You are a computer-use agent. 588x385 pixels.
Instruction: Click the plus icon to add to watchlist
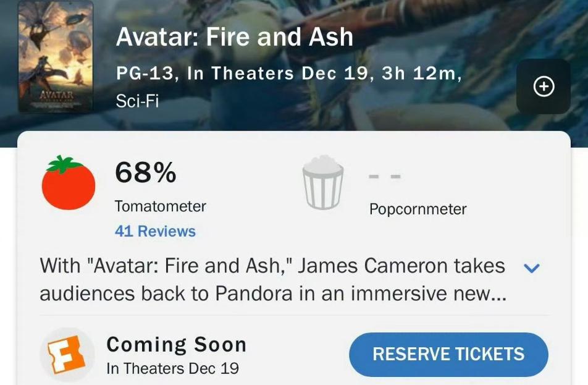(544, 87)
